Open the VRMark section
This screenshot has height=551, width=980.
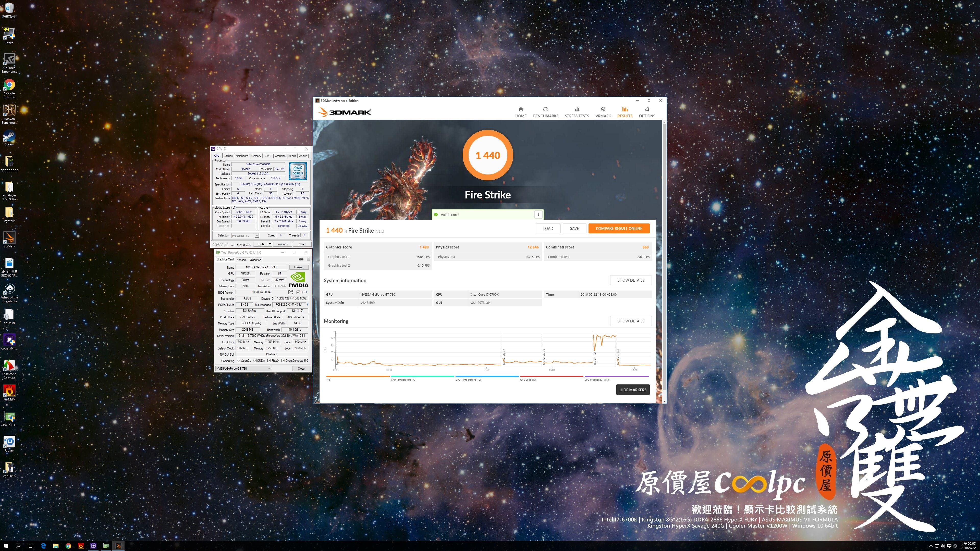[603, 112]
